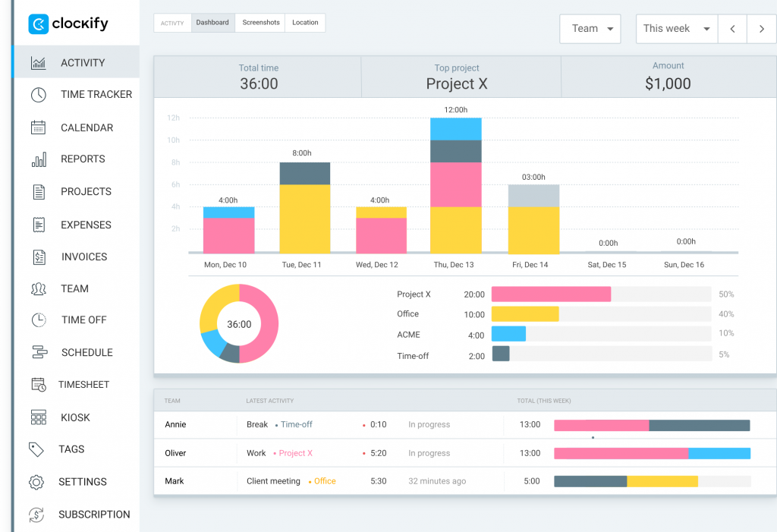The image size is (777, 532).
Task: Click the Projects document icon
Action: (x=39, y=192)
